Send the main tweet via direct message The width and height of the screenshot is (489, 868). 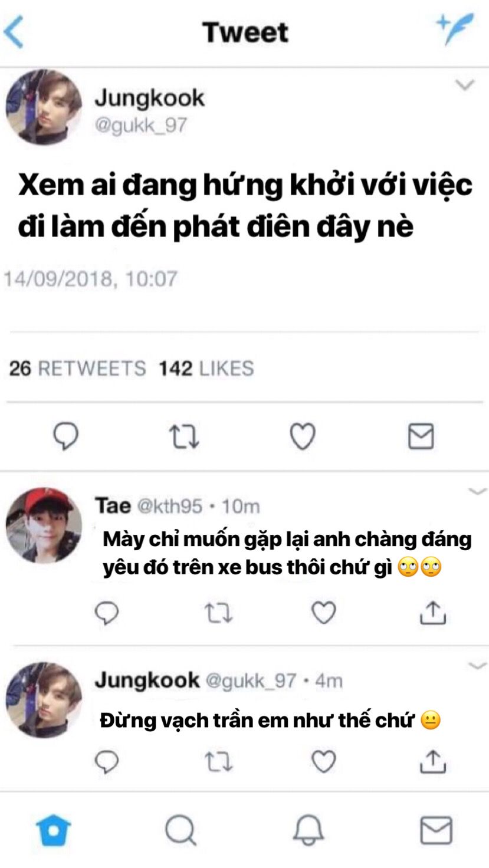click(x=421, y=437)
